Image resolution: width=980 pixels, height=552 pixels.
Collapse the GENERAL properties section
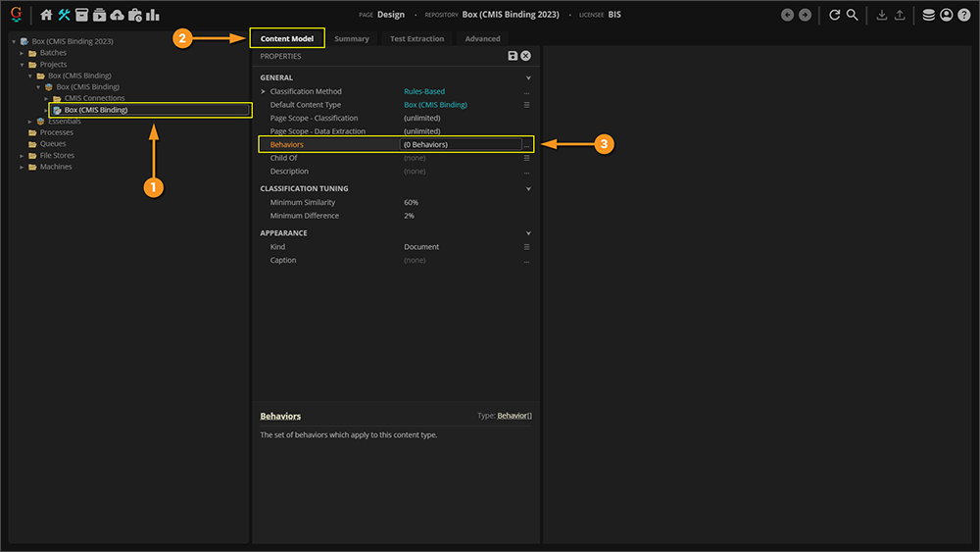click(x=528, y=77)
